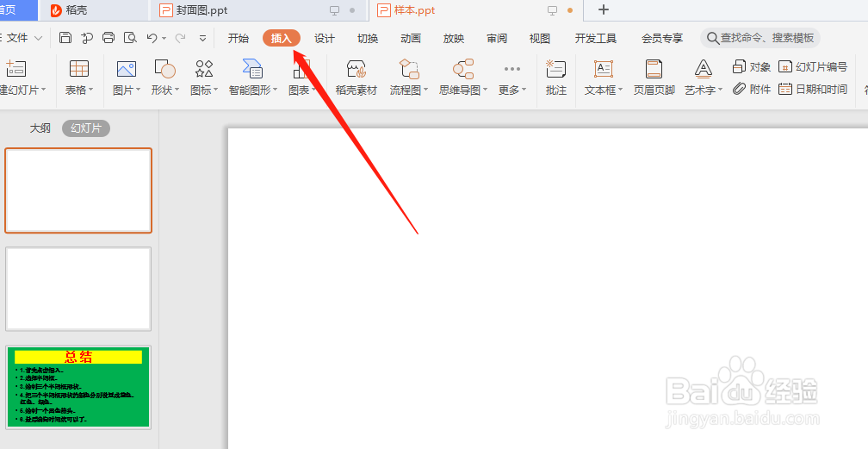Open the 动画 animation tab
Image resolution: width=868 pixels, height=449 pixels.
pyautogui.click(x=411, y=38)
